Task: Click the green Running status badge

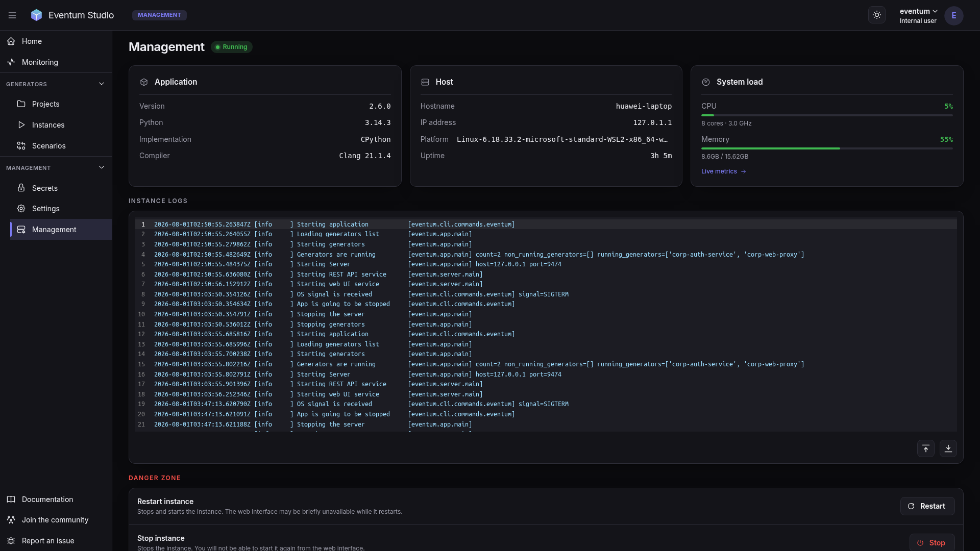Action: click(x=231, y=47)
